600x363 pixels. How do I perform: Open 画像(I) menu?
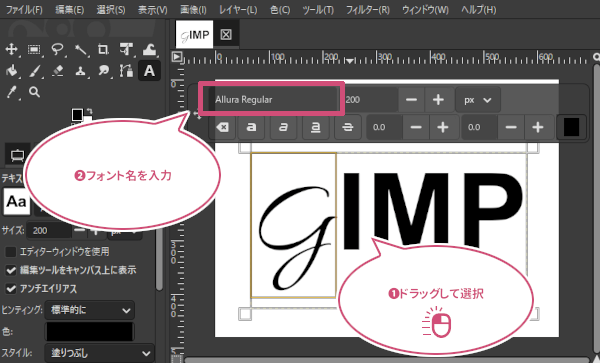point(193,10)
